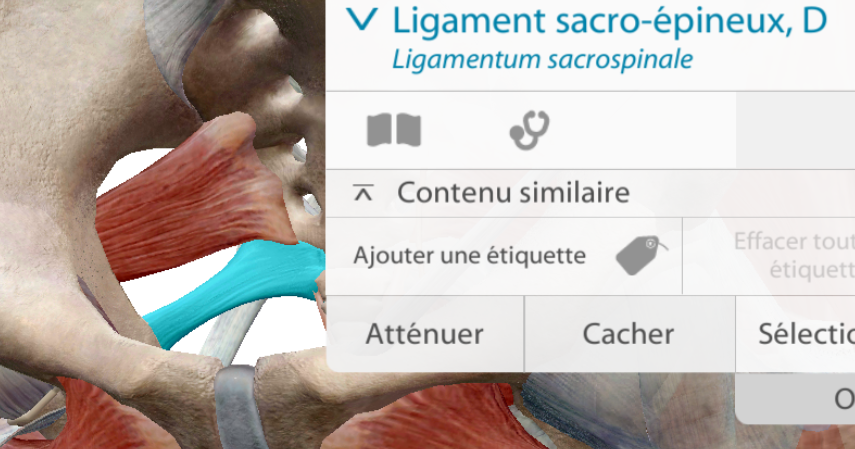Click the greyed-out Effacer toutes étiquettes option

(x=794, y=255)
